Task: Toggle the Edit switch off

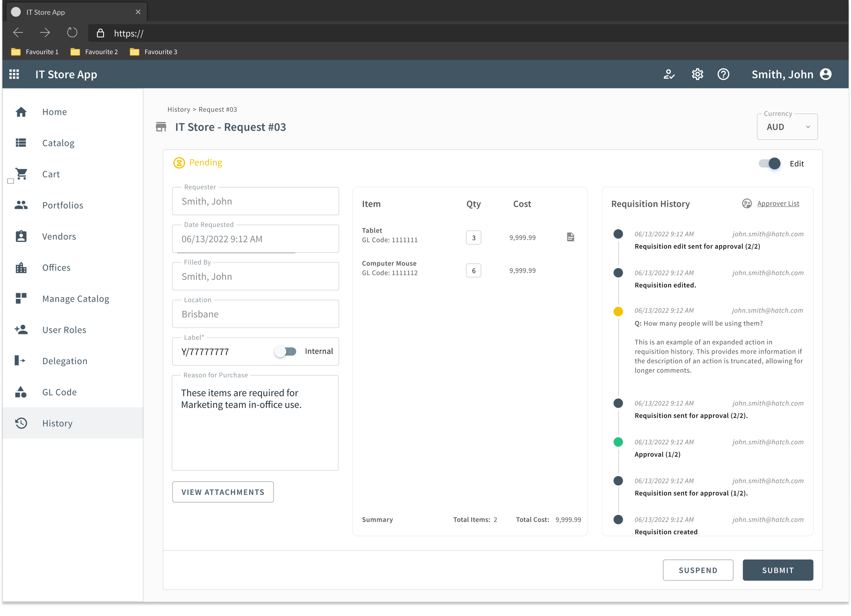Action: 769,164
